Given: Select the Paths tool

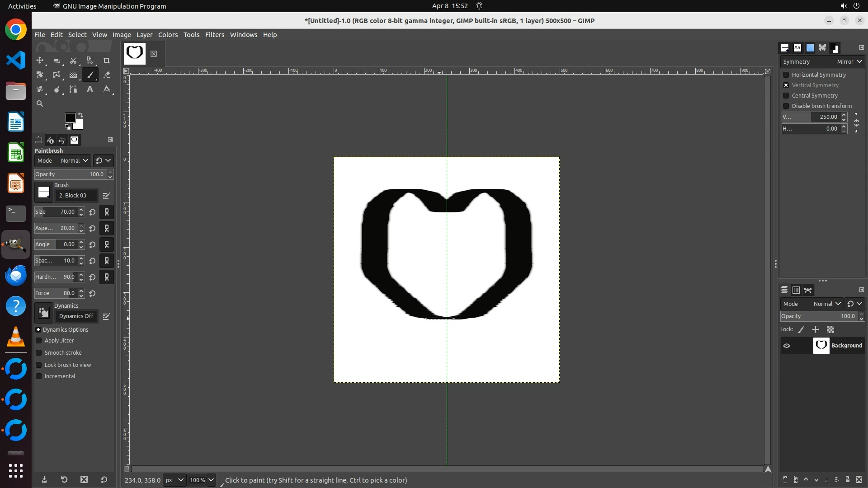Looking at the screenshot, I should [73, 89].
